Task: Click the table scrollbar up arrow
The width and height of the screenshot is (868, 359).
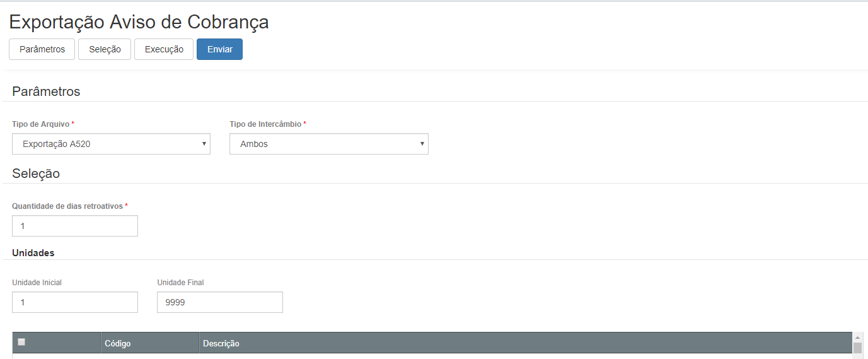Action: tap(857, 338)
